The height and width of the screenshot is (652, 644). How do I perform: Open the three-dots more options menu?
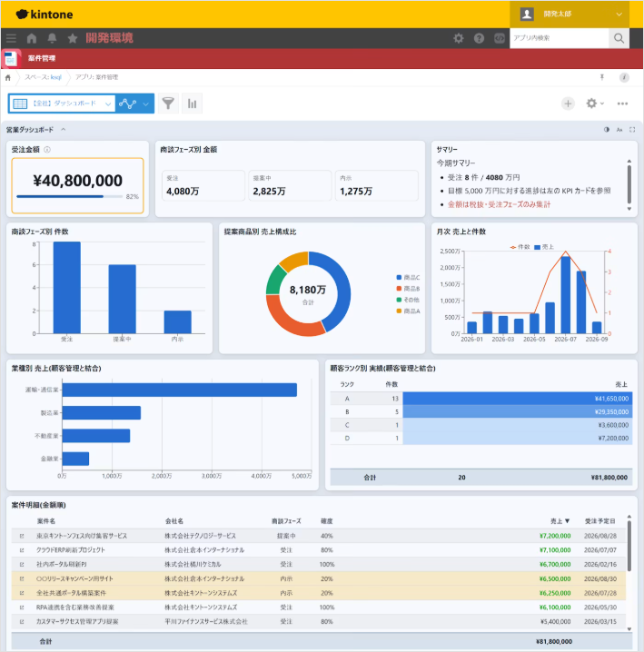click(622, 104)
